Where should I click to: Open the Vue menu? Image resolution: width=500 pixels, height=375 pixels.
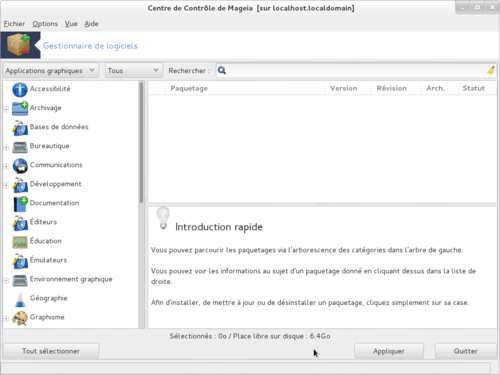click(71, 24)
